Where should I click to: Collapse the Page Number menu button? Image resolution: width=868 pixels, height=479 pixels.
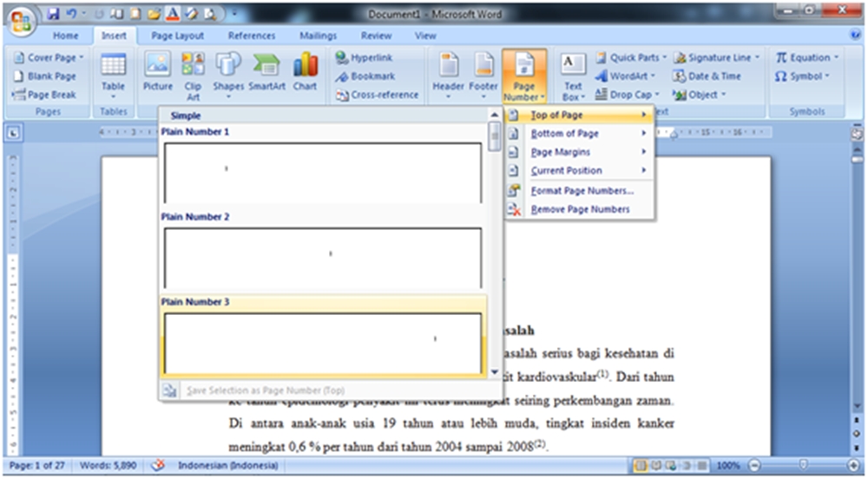coord(523,76)
